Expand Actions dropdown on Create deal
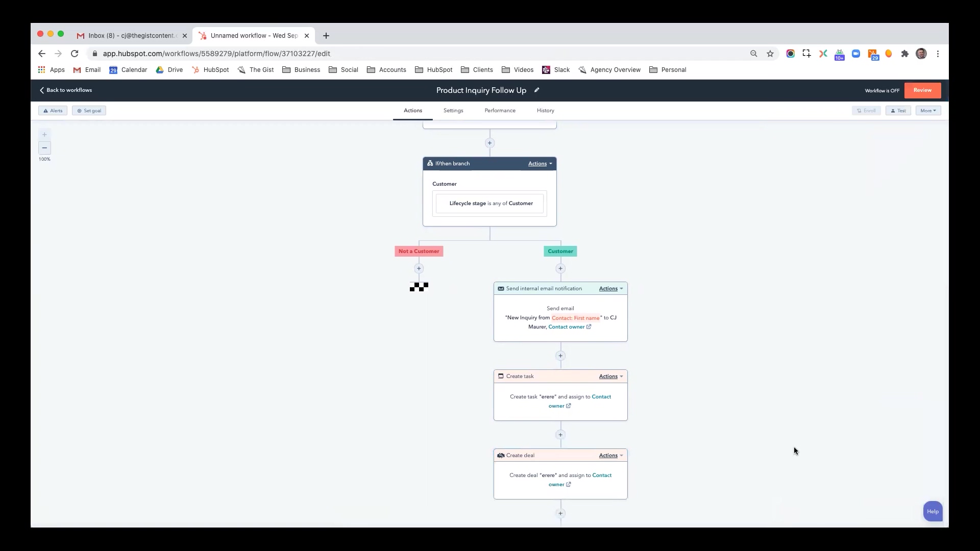980x551 pixels. coord(610,455)
